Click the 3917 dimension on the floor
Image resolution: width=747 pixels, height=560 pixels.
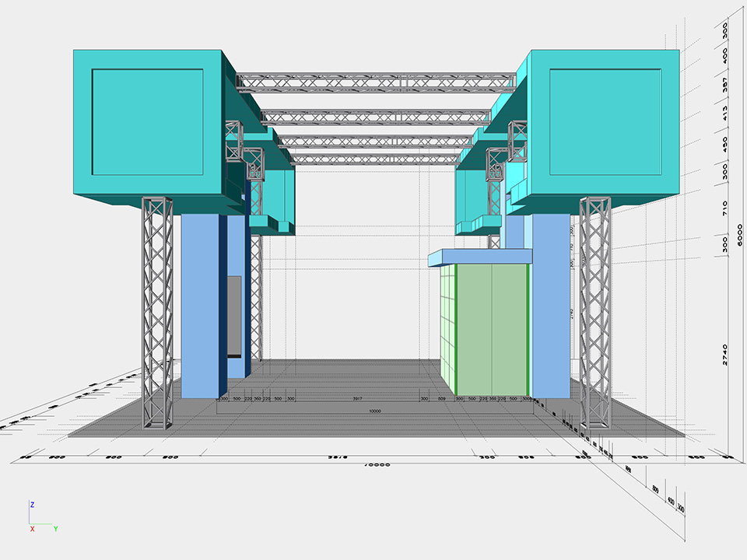point(357,398)
